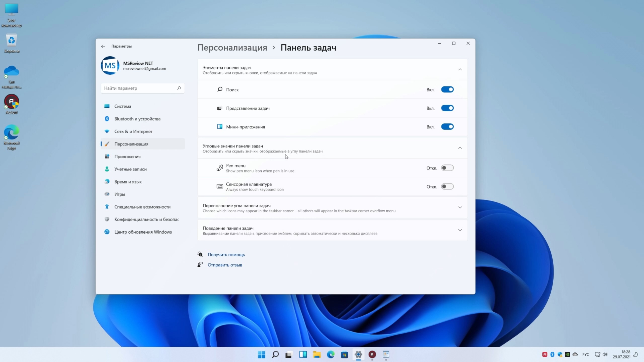
Task: Click the Персонализация breadcrumb link
Action: pyautogui.click(x=232, y=48)
